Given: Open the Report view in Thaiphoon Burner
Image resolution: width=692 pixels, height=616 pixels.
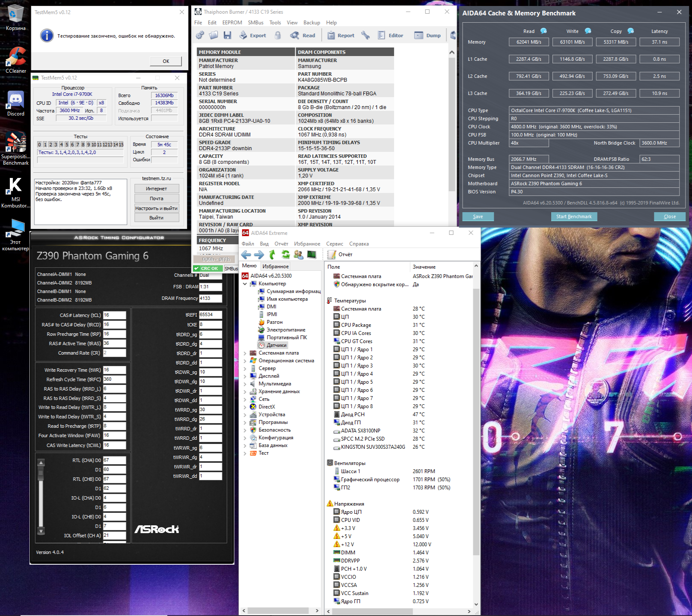Looking at the screenshot, I should tap(341, 35).
